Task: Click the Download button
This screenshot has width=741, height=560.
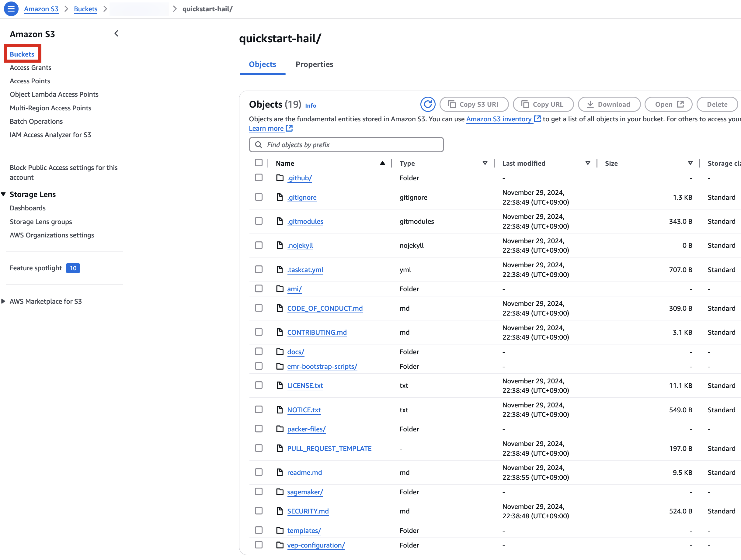Action: (x=609, y=105)
